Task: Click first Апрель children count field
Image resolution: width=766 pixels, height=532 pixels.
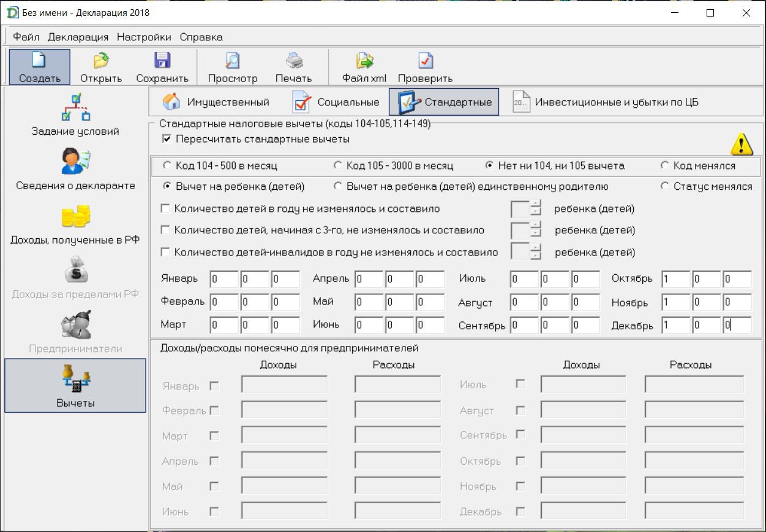Action: point(369,279)
